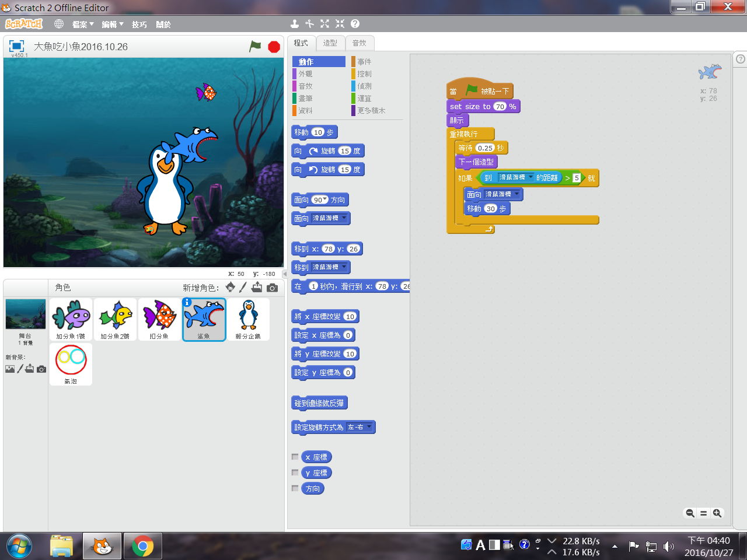Open the language globe menu
This screenshot has width=747, height=560.
tap(59, 24)
